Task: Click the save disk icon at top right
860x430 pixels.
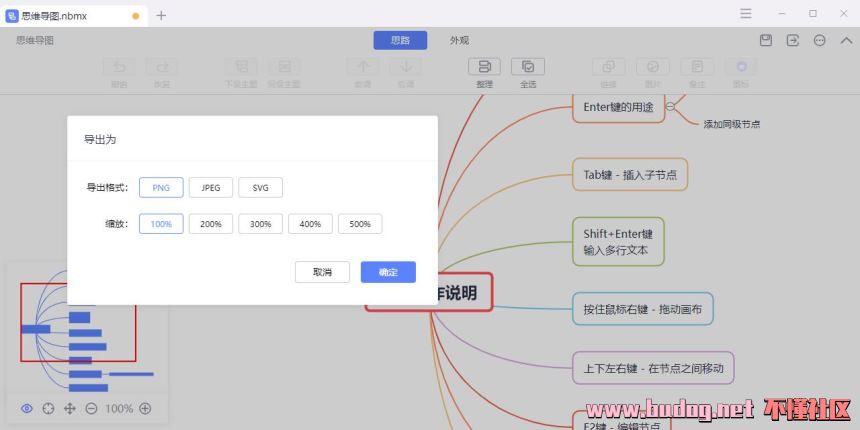Action: tap(766, 41)
